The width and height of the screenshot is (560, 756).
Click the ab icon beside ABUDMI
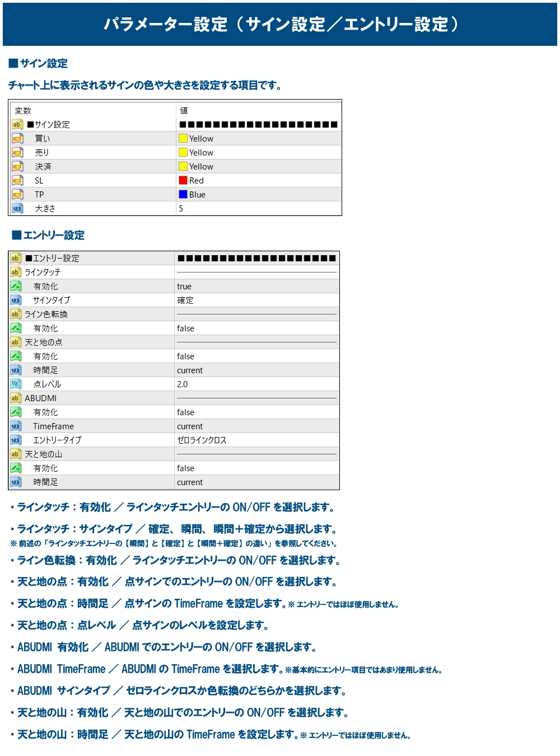tap(16, 398)
